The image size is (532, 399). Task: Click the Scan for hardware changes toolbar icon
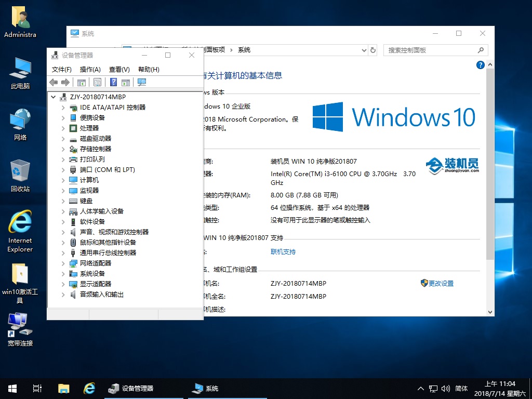[141, 83]
